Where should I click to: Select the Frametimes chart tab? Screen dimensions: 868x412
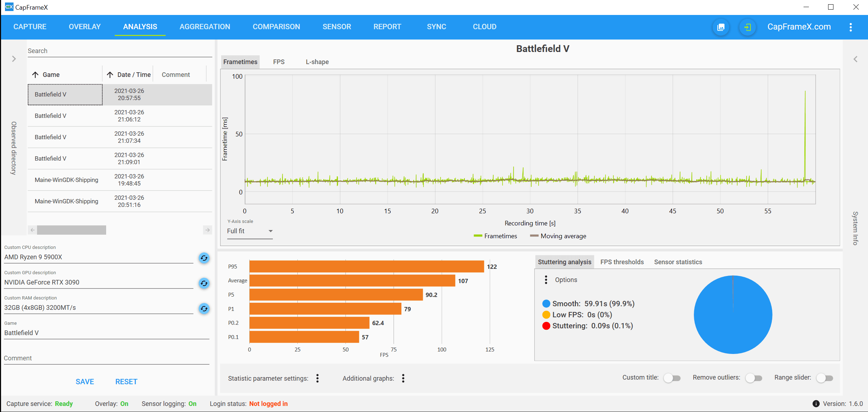click(x=240, y=62)
